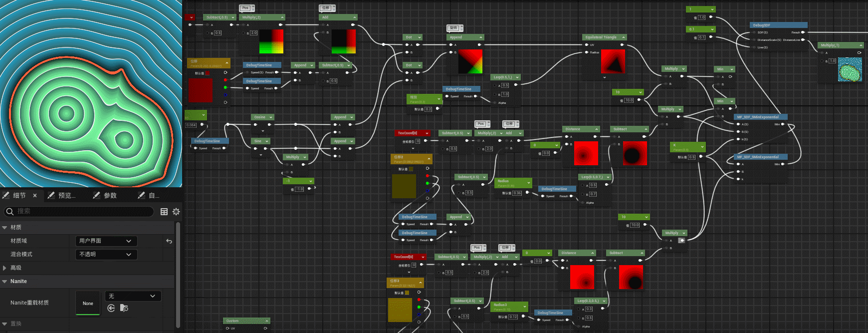The width and height of the screenshot is (868, 333).
Task: Edit the K parameter default value 0.5
Action: click(x=692, y=157)
